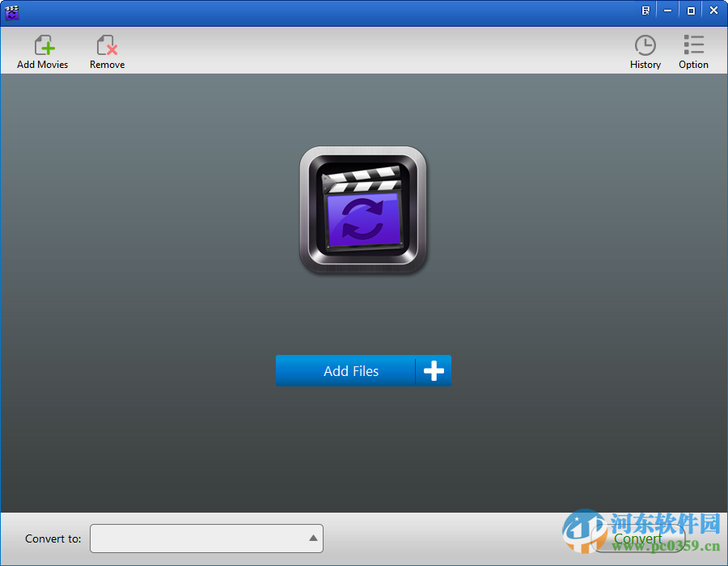Click the list icon above Option label
This screenshot has width=728, height=566.
692,44
